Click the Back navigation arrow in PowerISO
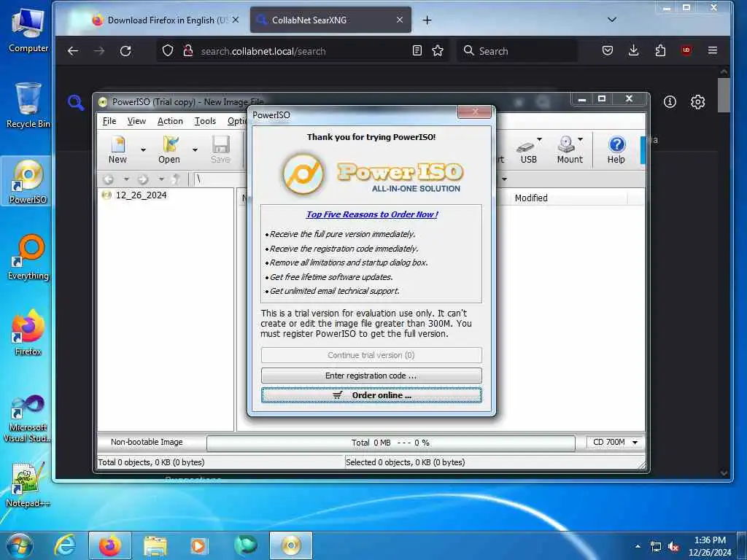747x560 pixels. [109, 179]
